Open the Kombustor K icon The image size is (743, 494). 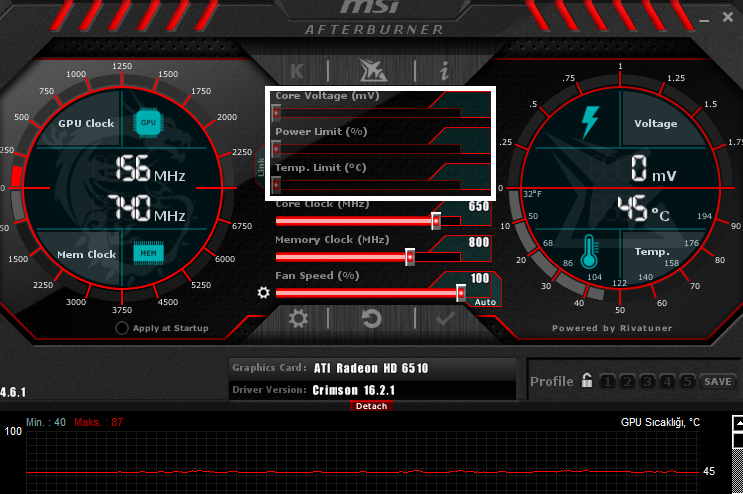click(297, 72)
